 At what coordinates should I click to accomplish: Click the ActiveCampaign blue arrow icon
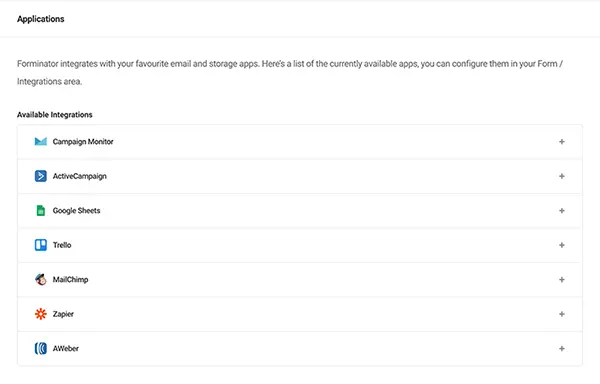pyautogui.click(x=41, y=176)
